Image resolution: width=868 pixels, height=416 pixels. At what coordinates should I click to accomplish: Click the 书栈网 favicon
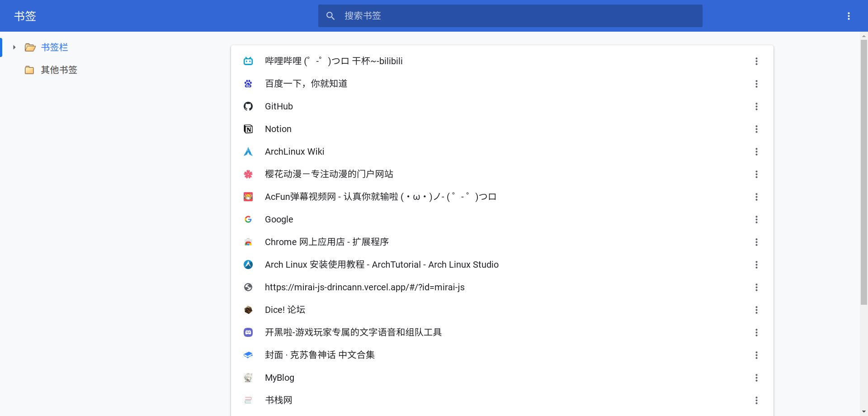pyautogui.click(x=248, y=400)
